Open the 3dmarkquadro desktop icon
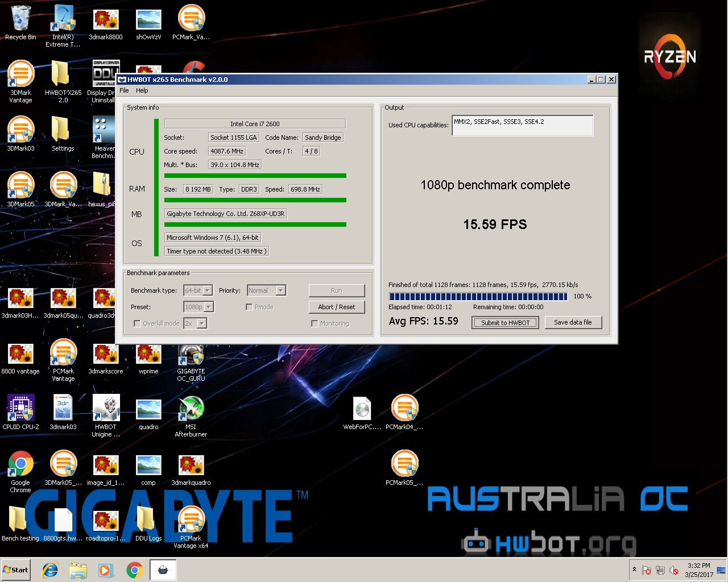 [191, 468]
